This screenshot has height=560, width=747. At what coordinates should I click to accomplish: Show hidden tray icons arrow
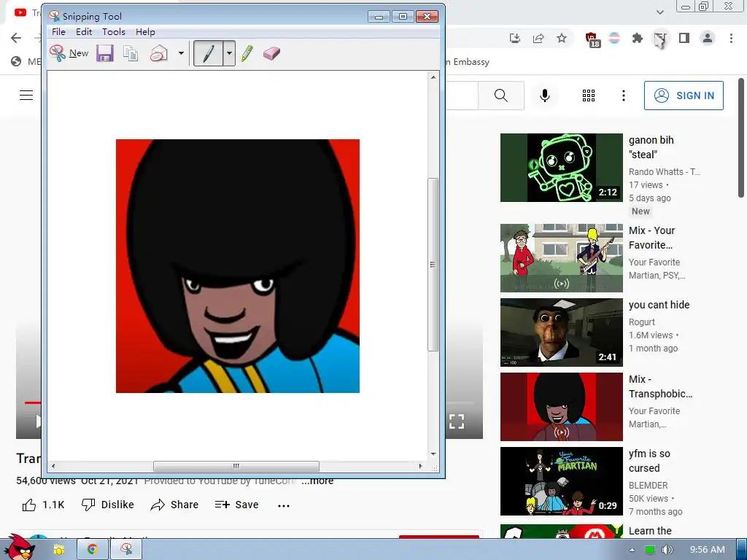pyautogui.click(x=632, y=550)
